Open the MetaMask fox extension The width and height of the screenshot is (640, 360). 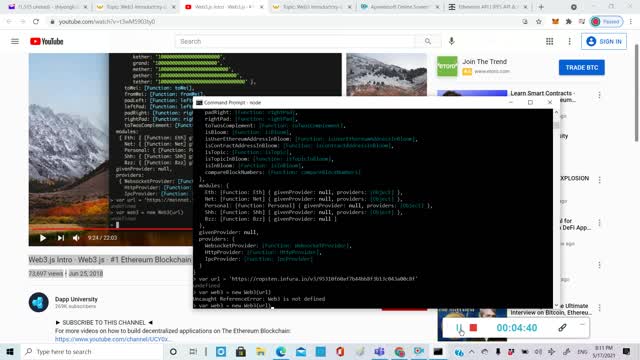(555, 22)
